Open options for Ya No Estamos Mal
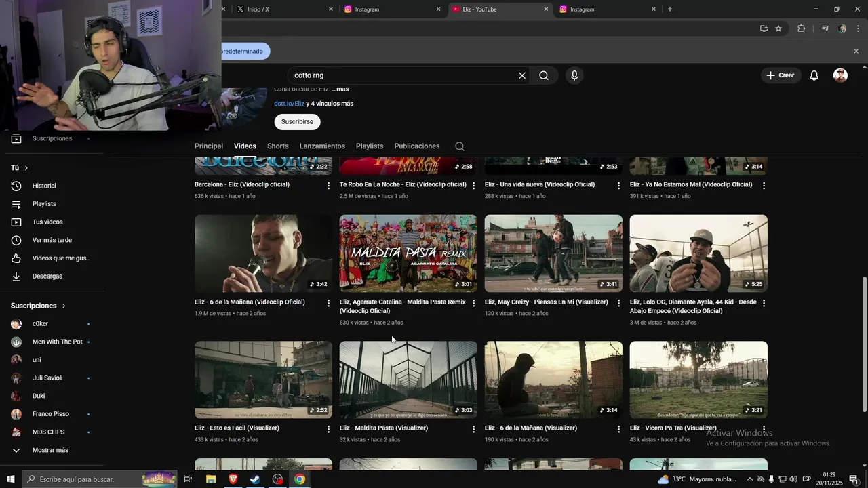 coord(764,185)
